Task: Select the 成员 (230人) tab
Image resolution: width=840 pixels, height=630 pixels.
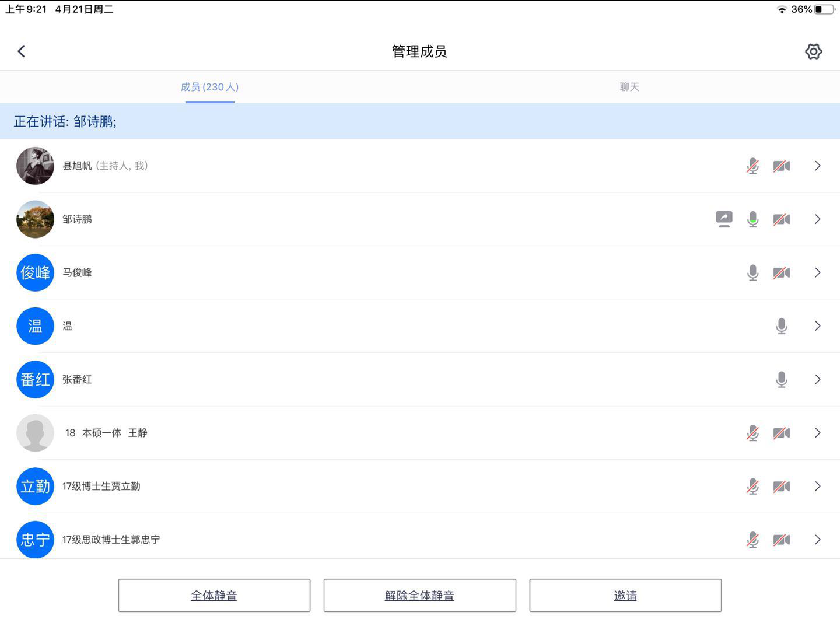Action: [209, 87]
